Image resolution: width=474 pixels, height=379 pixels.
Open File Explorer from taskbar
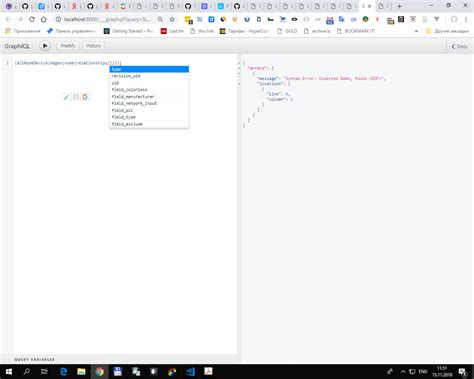81,371
